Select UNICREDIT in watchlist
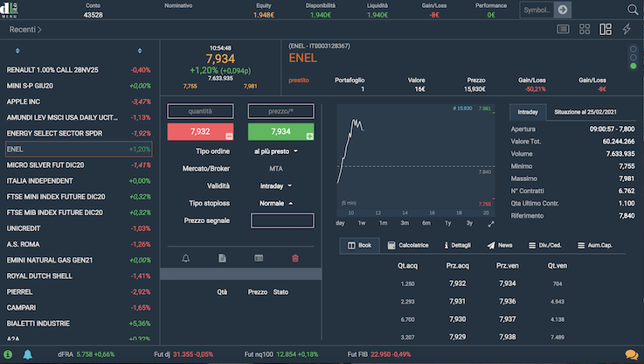 coord(79,228)
